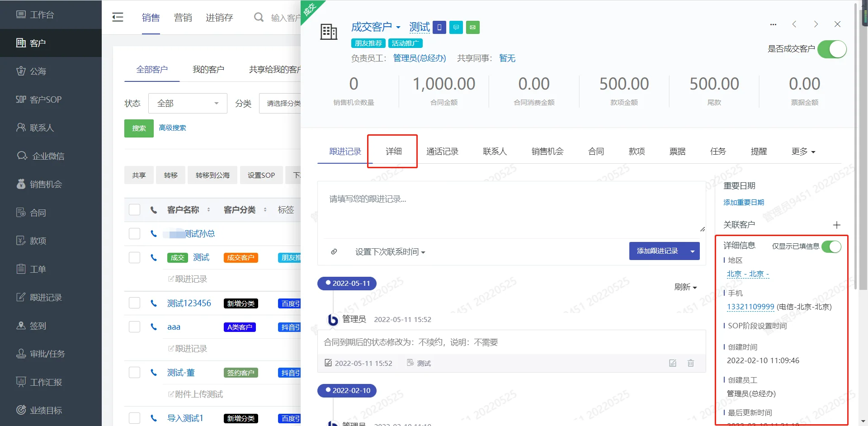The width and height of the screenshot is (868, 426).
Task: Open the 状态 dropdown showing 全部
Action: pyautogui.click(x=188, y=104)
